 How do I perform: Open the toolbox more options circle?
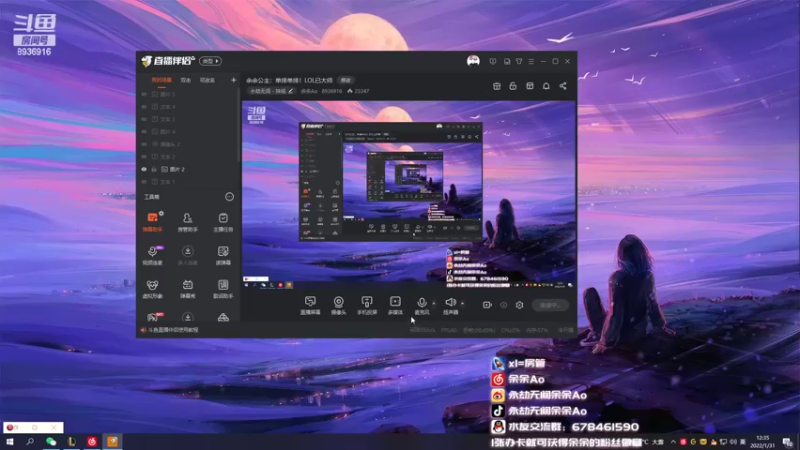[x=230, y=197]
